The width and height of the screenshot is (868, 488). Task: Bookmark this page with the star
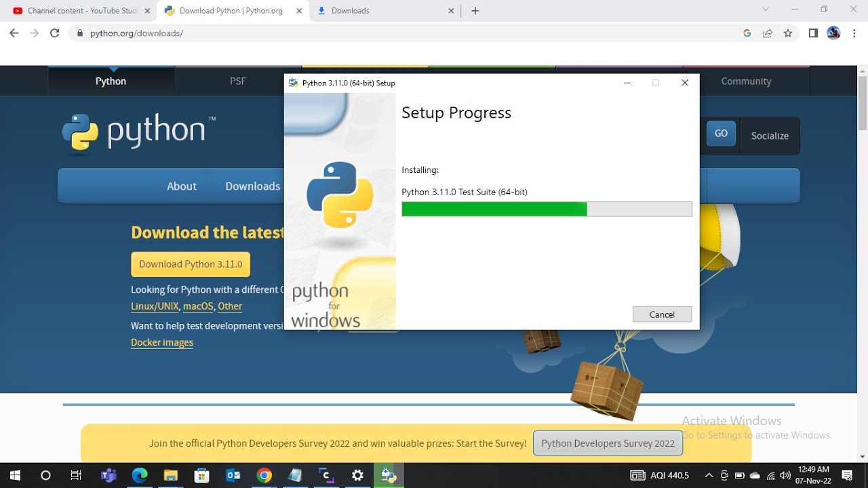788,33
